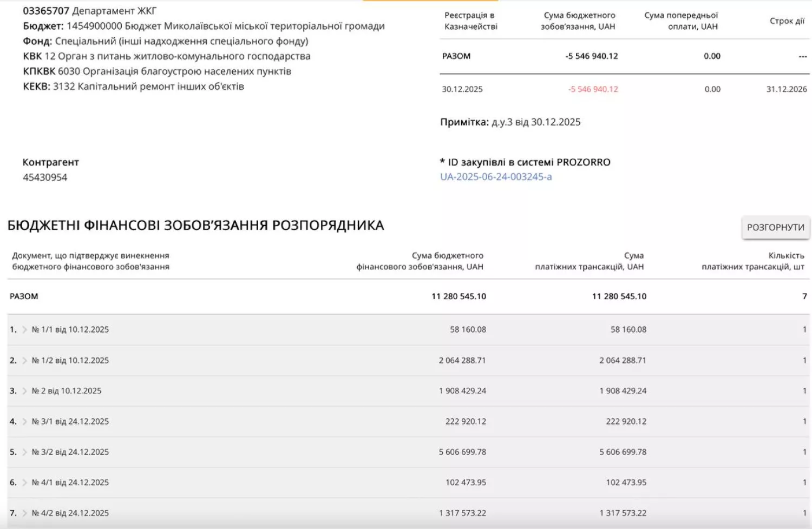Viewport: 812px width, 529px height.
Task: Select the red amount -5 546 940.12
Action: coord(592,90)
